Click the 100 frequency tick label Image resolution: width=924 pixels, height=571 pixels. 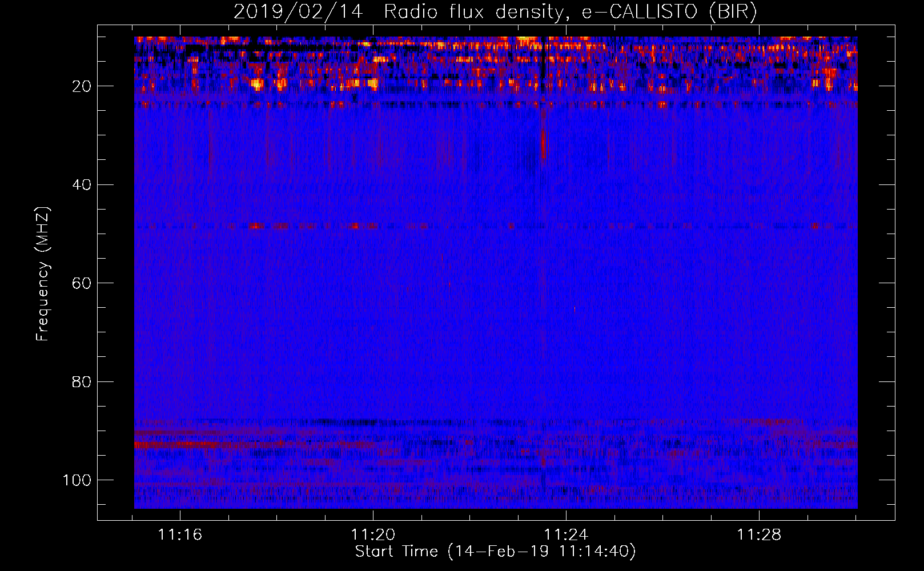pos(78,480)
